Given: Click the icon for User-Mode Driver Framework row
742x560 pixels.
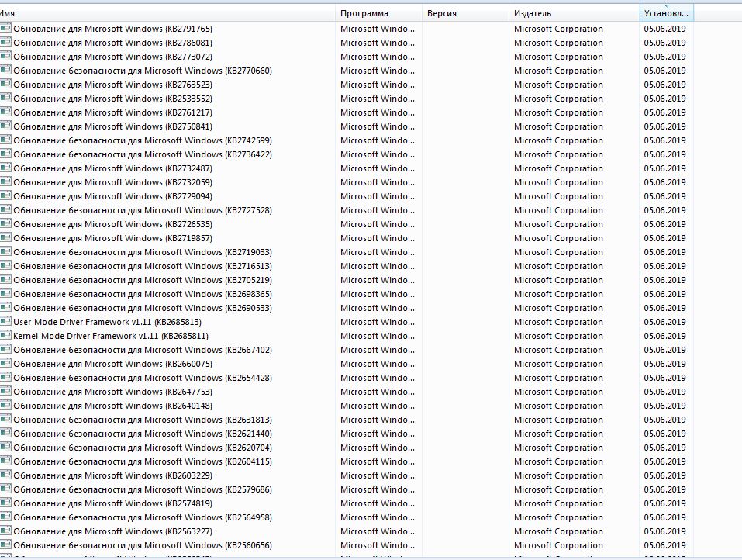Looking at the screenshot, I should (x=5, y=321).
